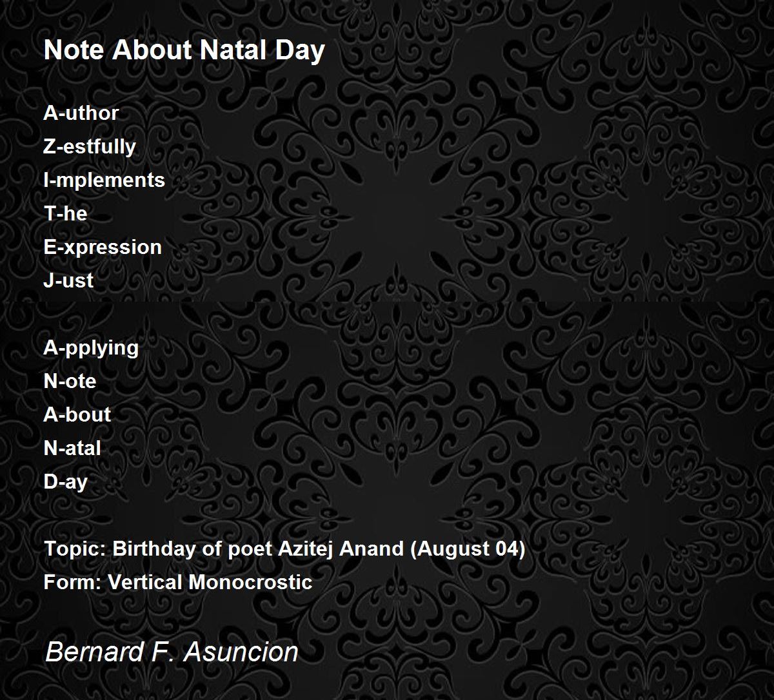The width and height of the screenshot is (774, 700).
Task: Click the author name Bernard F. Asuncion
Action: pyautogui.click(x=172, y=652)
